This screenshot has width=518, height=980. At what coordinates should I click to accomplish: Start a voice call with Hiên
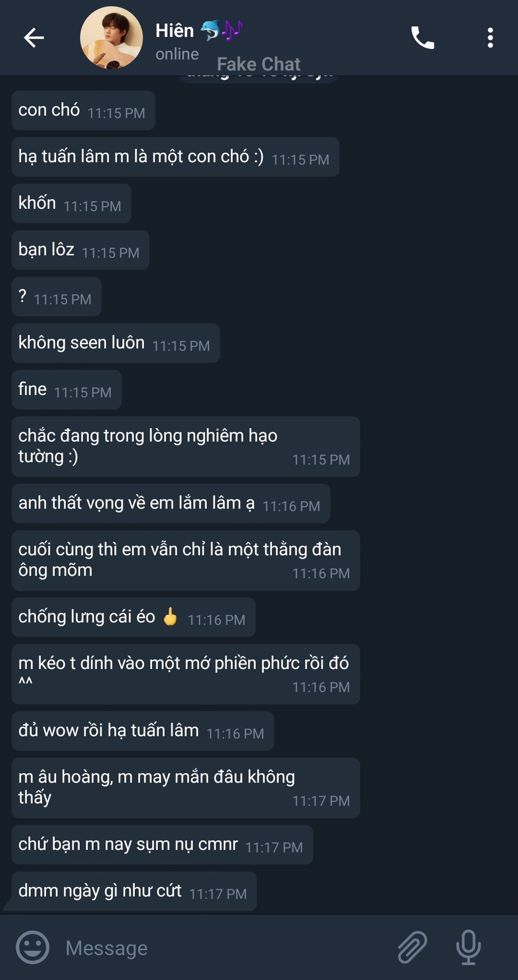(x=423, y=38)
